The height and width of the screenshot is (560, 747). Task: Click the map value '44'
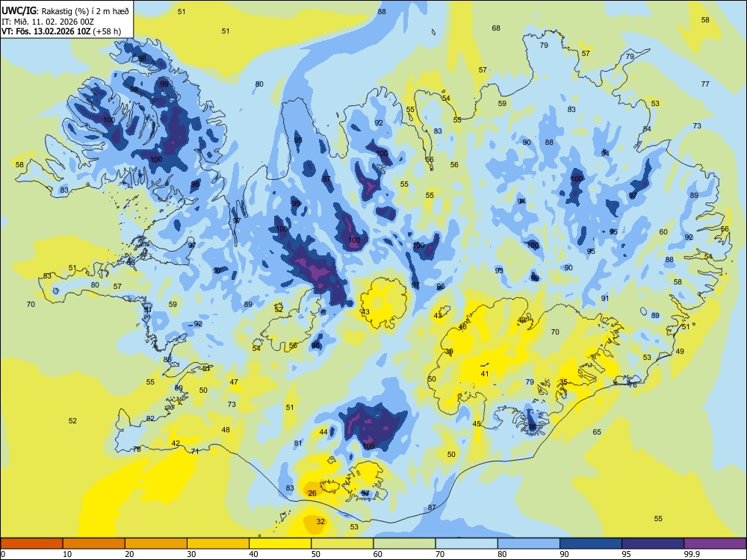click(x=323, y=432)
